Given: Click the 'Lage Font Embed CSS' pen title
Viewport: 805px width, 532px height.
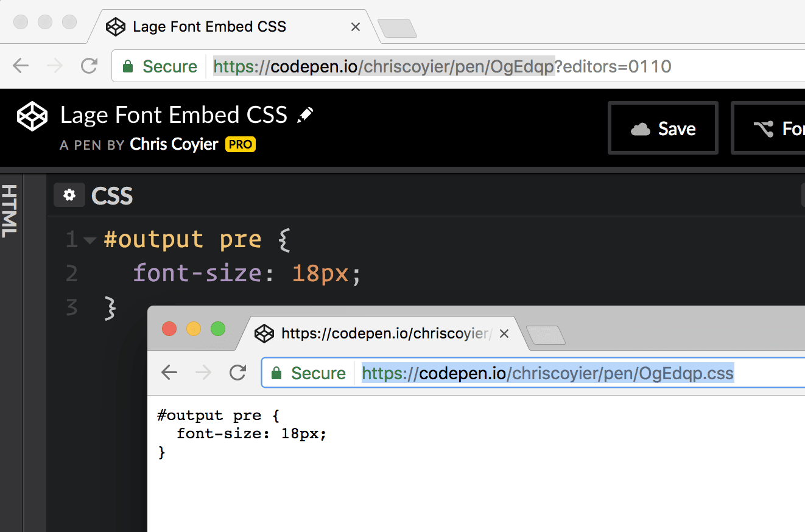Looking at the screenshot, I should 174,115.
